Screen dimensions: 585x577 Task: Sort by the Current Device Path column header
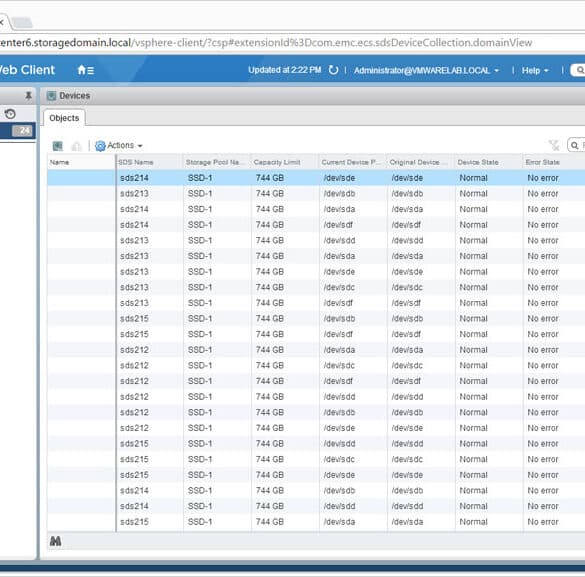tap(353, 162)
